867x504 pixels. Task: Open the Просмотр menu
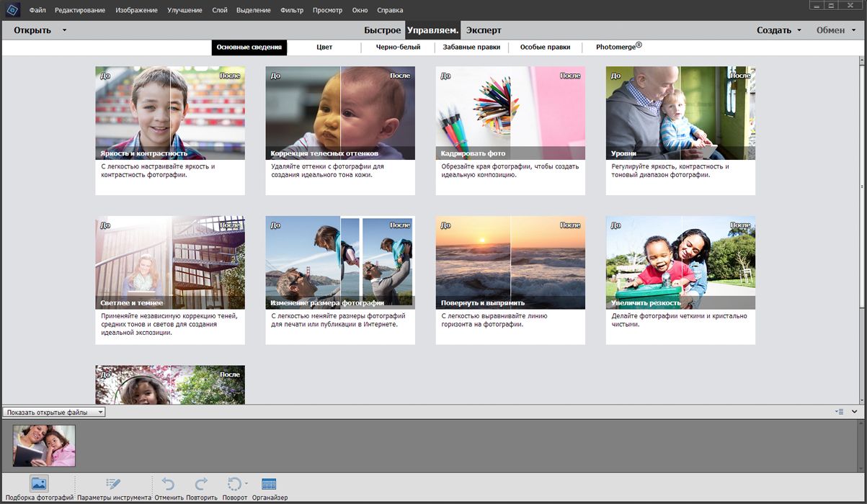click(328, 10)
